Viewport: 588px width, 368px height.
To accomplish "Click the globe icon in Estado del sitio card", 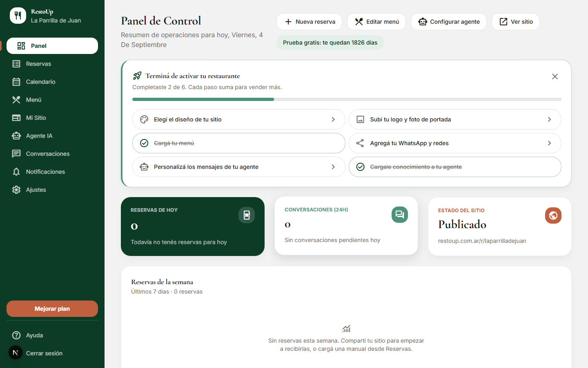I will click(x=553, y=215).
